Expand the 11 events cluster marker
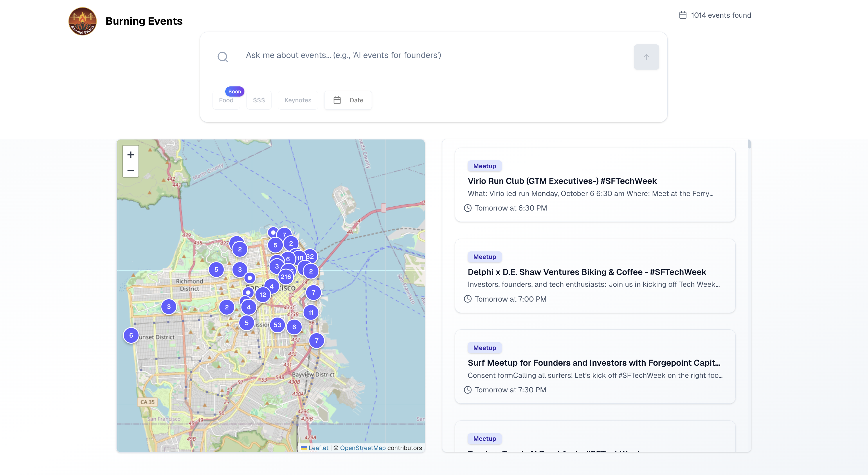The width and height of the screenshot is (868, 475). point(311,312)
